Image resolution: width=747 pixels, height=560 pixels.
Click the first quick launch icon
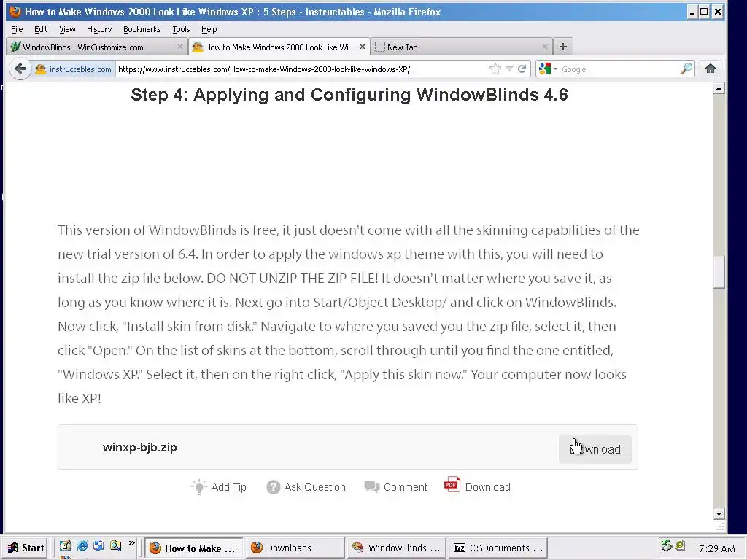65,546
